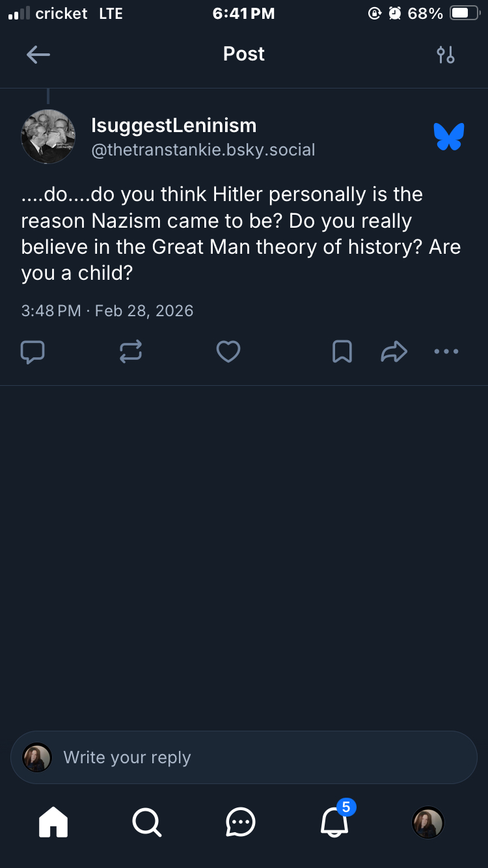Go to the Home tab

(53, 822)
